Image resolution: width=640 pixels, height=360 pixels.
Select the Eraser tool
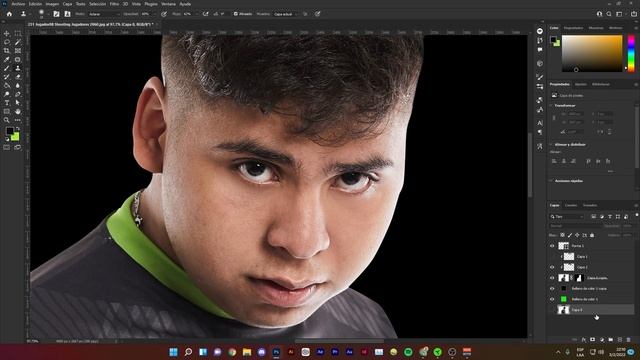(x=18, y=77)
